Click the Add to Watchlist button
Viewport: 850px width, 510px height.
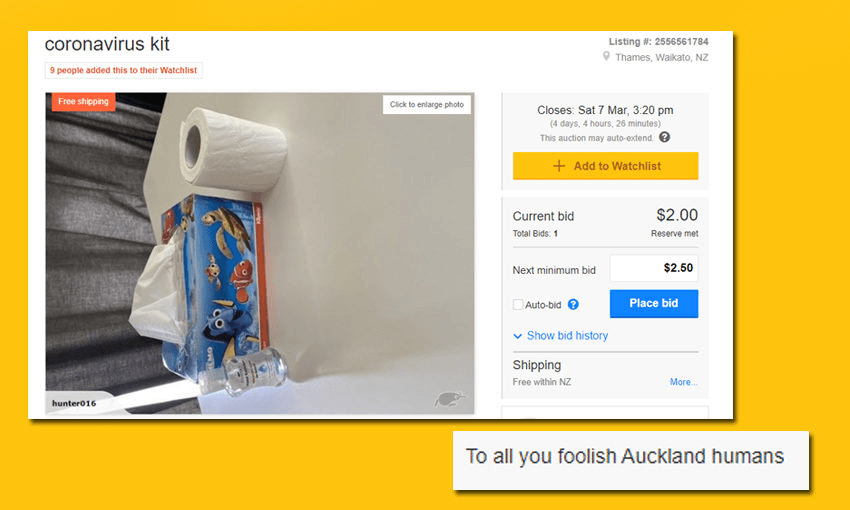tap(605, 166)
